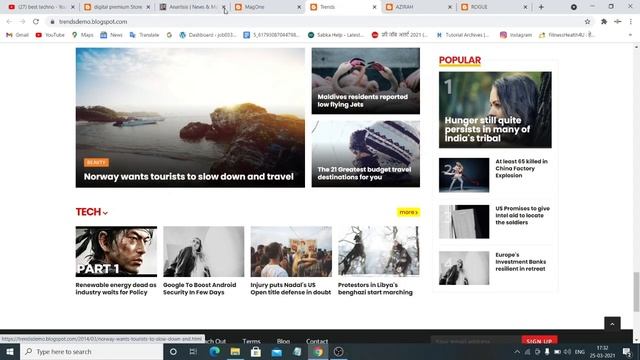Expand the bookmarks bar overflow chevron

coord(630,35)
